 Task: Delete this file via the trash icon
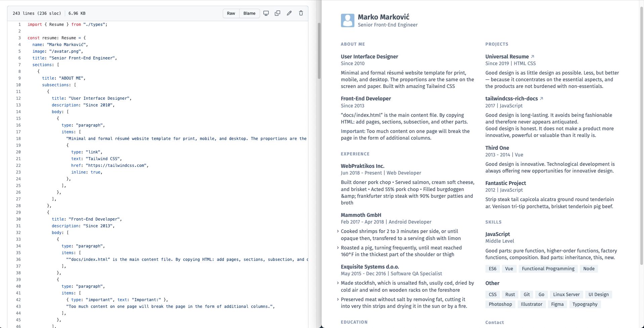point(300,13)
